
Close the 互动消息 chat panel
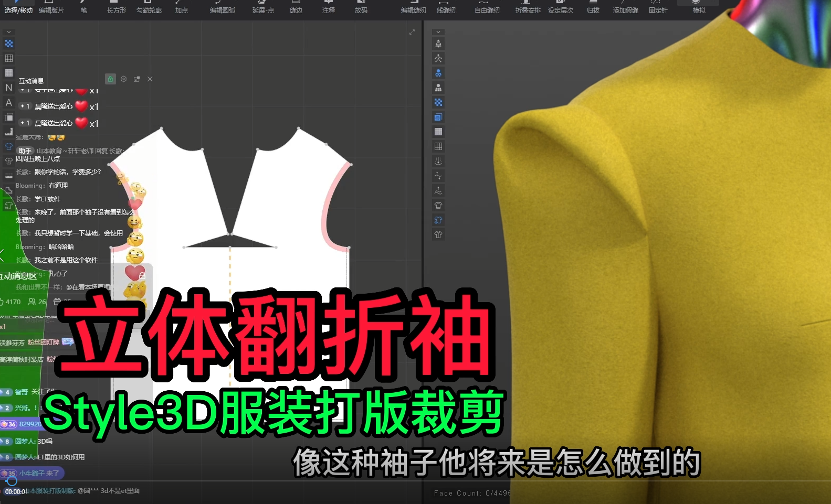150,79
